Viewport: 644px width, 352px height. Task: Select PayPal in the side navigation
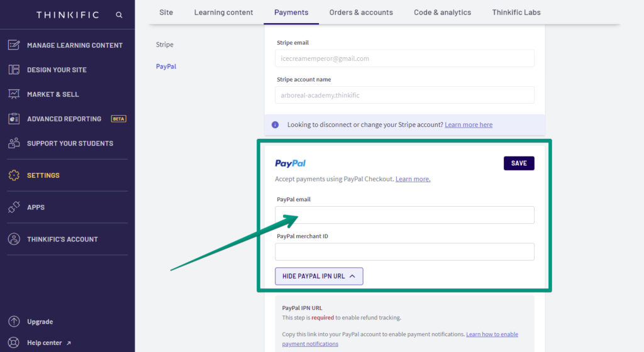[166, 67]
